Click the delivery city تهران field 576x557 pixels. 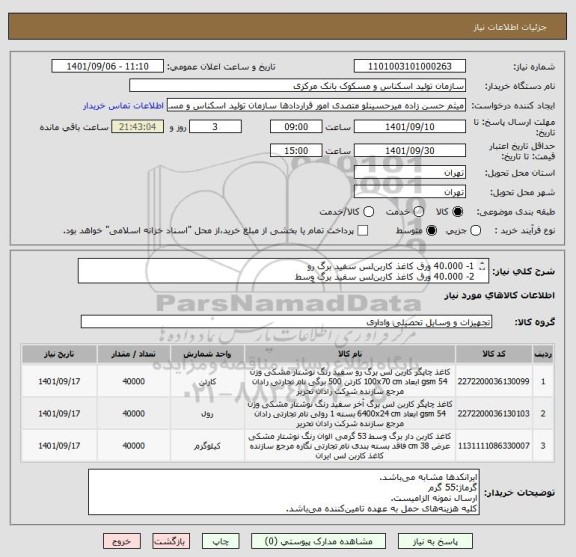[x=410, y=192]
